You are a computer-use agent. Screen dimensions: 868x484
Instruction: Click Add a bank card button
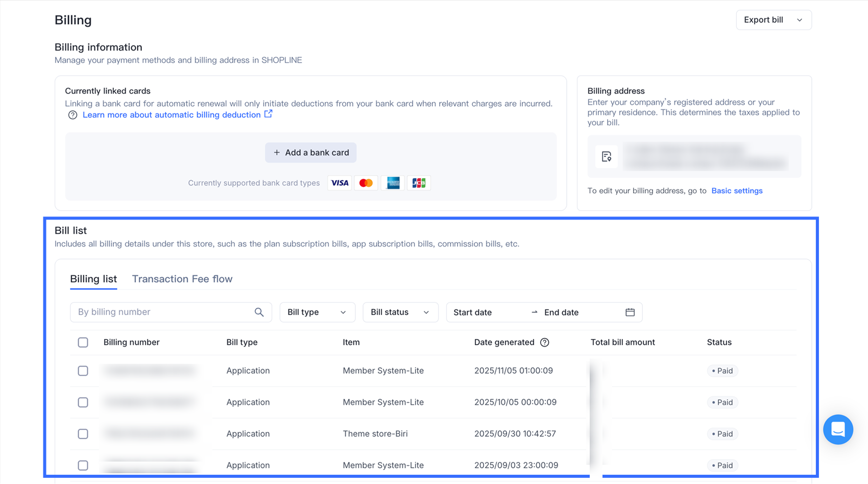310,153
